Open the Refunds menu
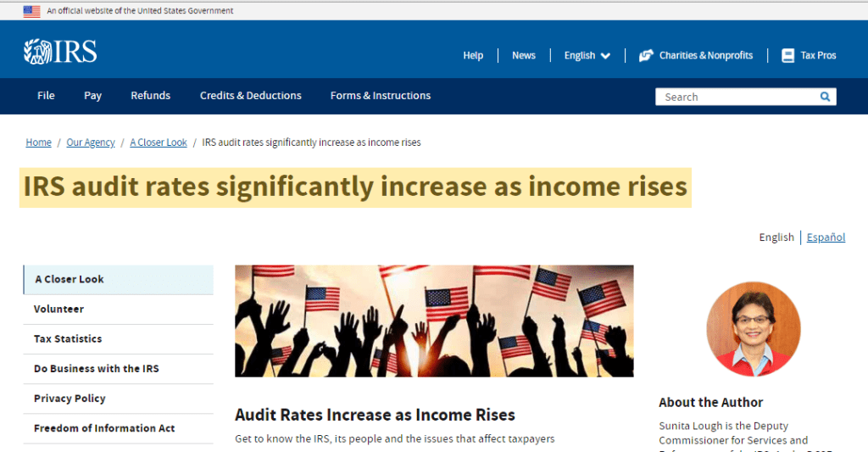The height and width of the screenshot is (452, 868). pos(151,95)
